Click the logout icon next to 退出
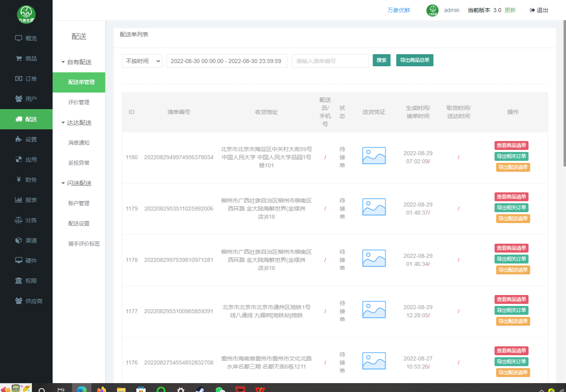This screenshot has height=392, width=566. (532, 10)
